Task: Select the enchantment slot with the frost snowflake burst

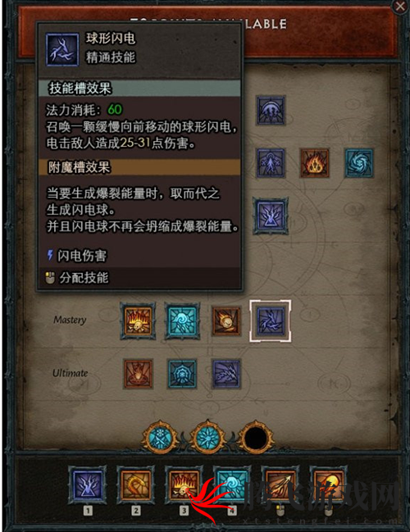Action: click(x=207, y=438)
